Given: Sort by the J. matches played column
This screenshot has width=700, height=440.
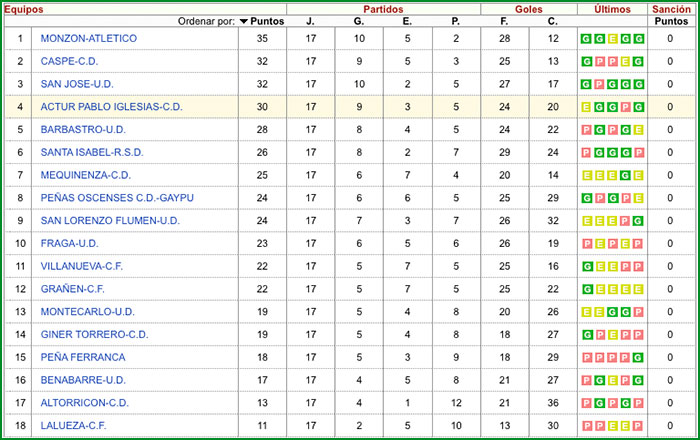Looking at the screenshot, I should click(x=310, y=21).
